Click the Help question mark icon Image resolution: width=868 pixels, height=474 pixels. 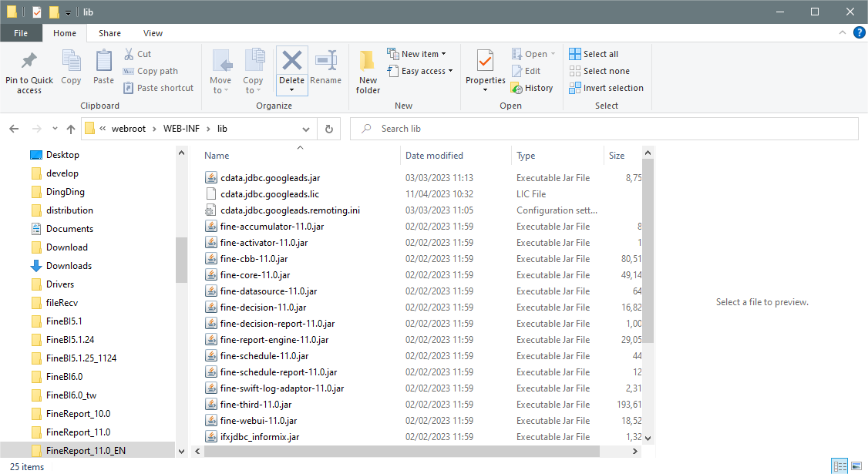[x=859, y=32]
